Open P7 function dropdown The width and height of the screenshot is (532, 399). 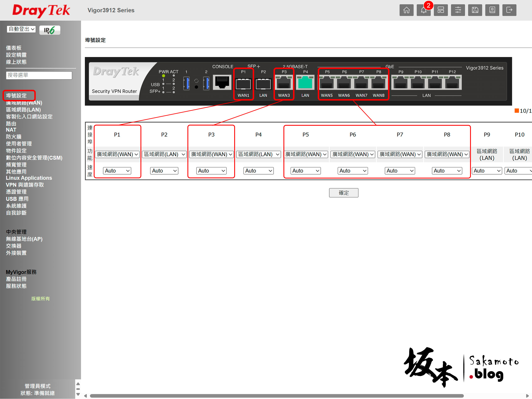pos(400,154)
